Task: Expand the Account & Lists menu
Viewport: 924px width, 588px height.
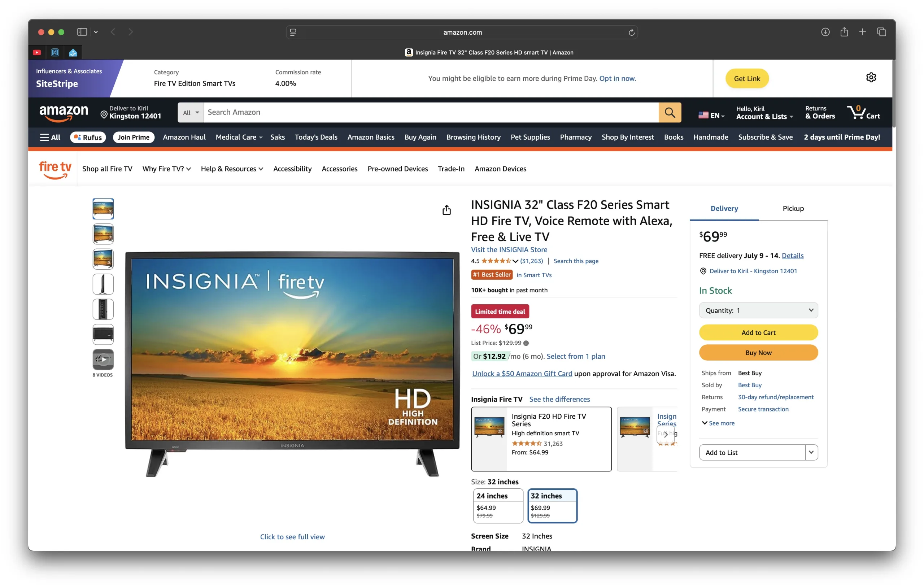Action: click(x=764, y=113)
